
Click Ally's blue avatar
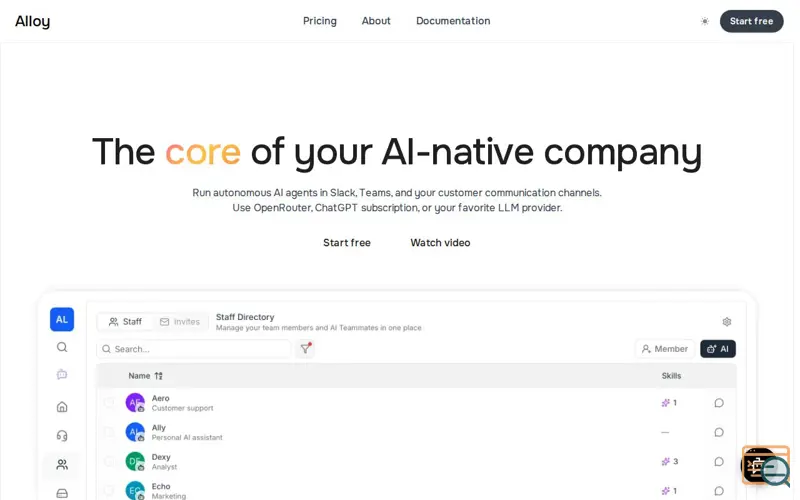click(135, 432)
